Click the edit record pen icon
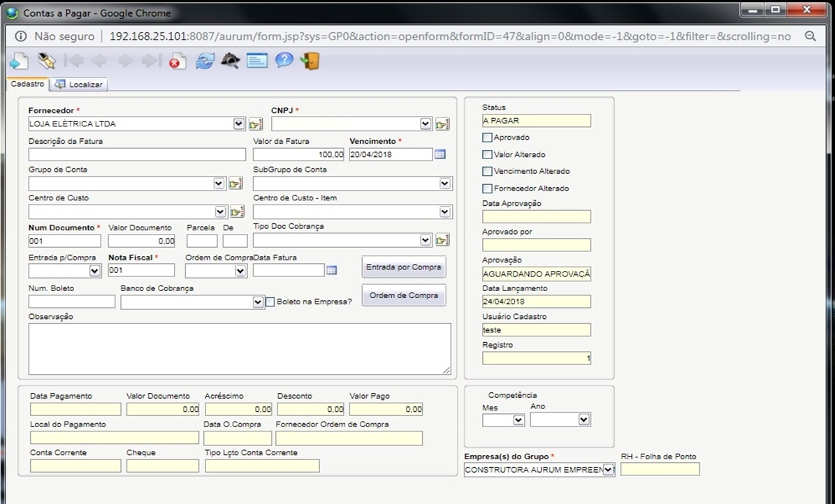Viewport: 835px width, 504px height. [x=46, y=61]
